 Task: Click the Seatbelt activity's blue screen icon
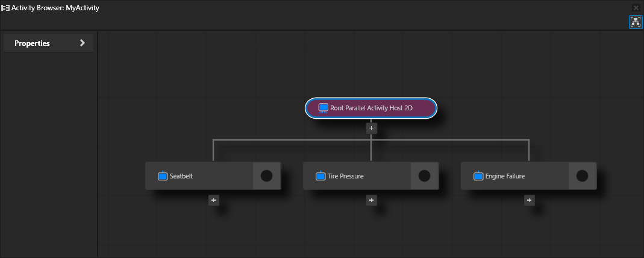pos(163,177)
